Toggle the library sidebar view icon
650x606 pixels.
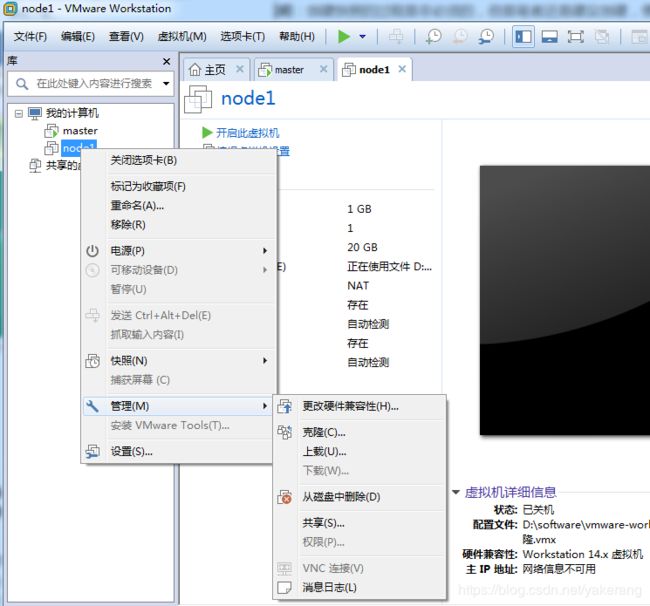pos(523,36)
